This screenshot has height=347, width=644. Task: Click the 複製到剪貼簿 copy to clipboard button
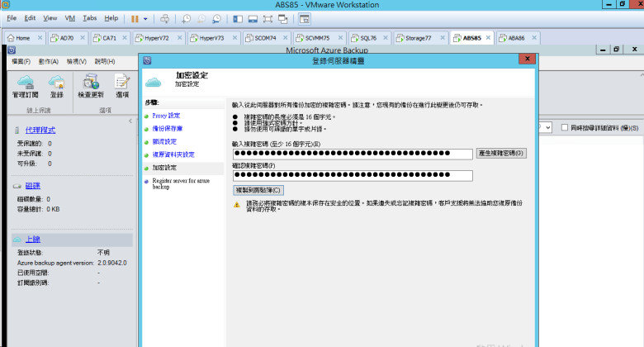click(258, 190)
